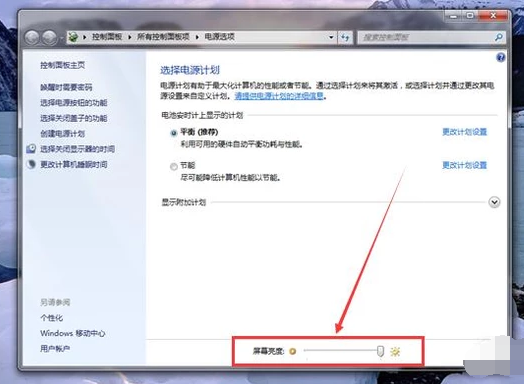Open the 个性化 link under 另请参阅
This screenshot has width=524, height=384.
(51, 317)
